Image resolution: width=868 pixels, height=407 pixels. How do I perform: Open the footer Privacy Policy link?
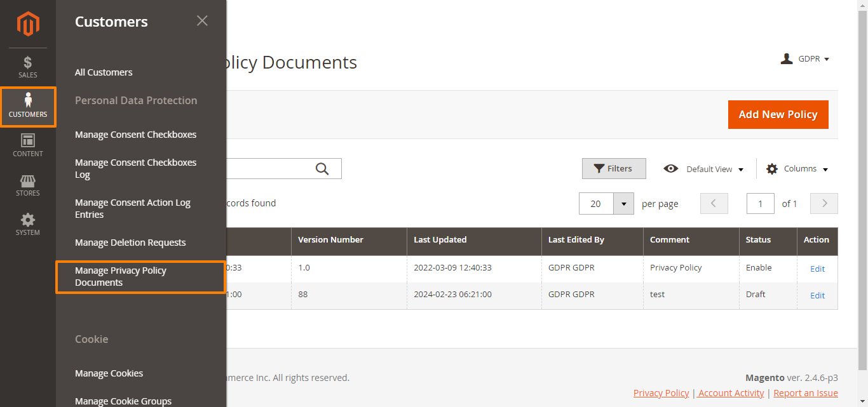click(x=661, y=393)
